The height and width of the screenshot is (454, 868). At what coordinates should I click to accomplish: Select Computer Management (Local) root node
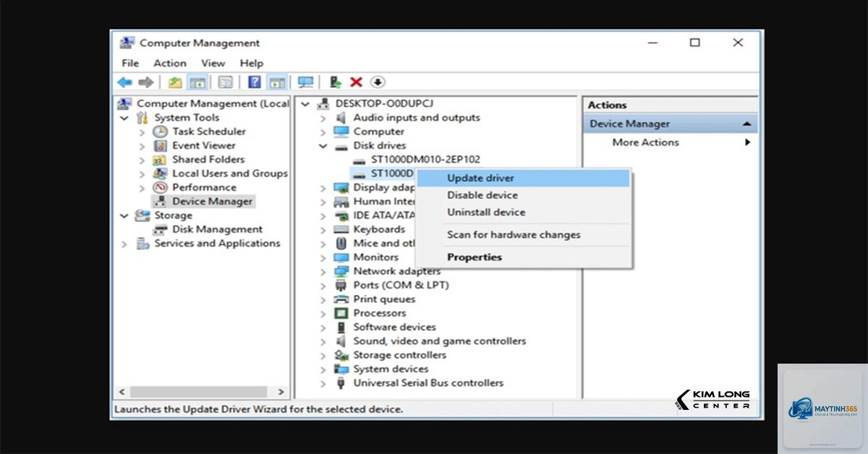[x=213, y=103]
